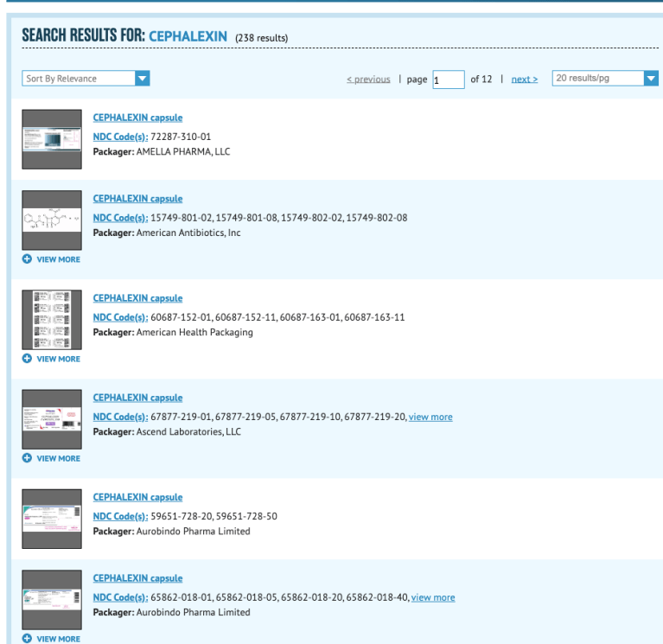Click NDC Code(s) link for American Health Packaging
The image size is (663, 644).
pos(114,317)
